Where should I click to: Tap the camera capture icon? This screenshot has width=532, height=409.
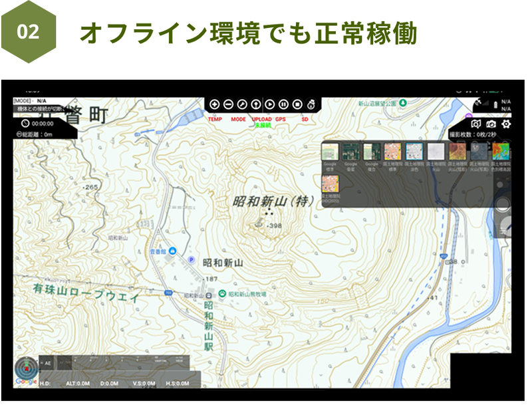pyautogui.click(x=491, y=124)
